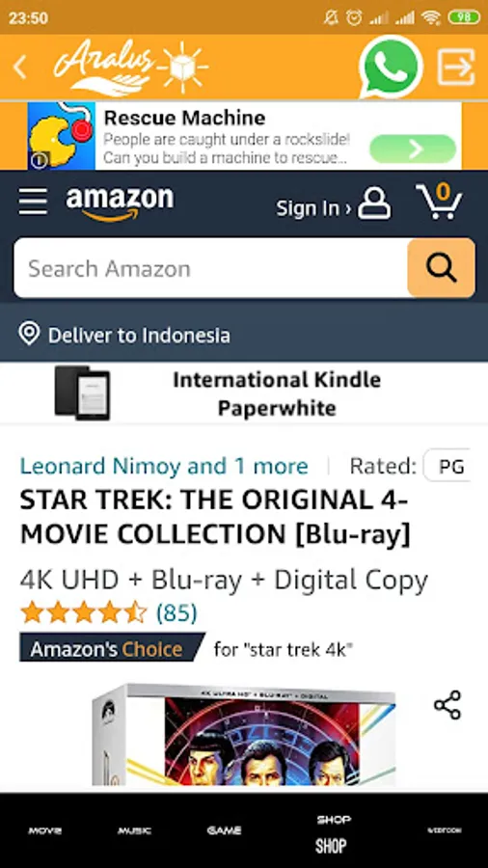Click the Sign In link
This screenshot has width=488, height=868.
(x=313, y=208)
